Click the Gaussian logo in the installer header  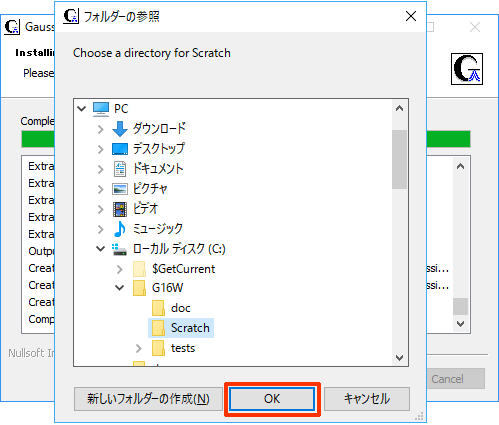(467, 69)
